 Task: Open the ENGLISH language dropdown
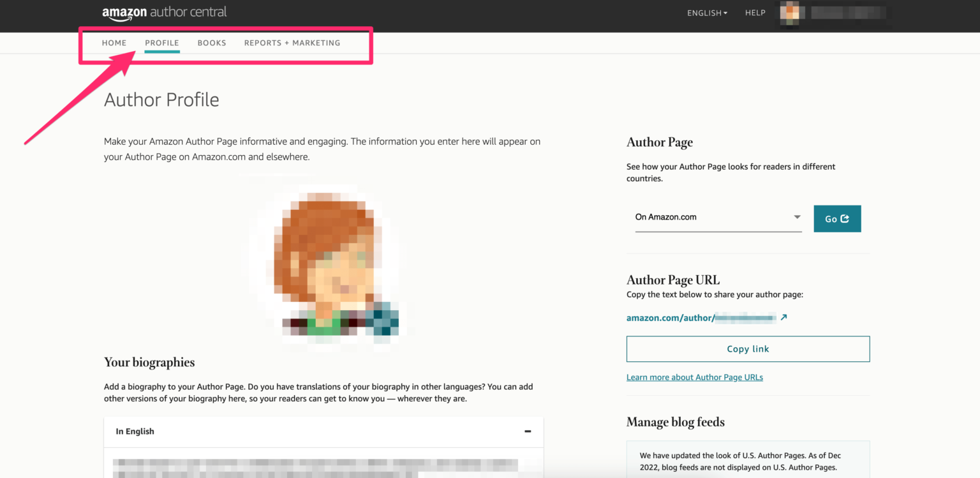706,13
